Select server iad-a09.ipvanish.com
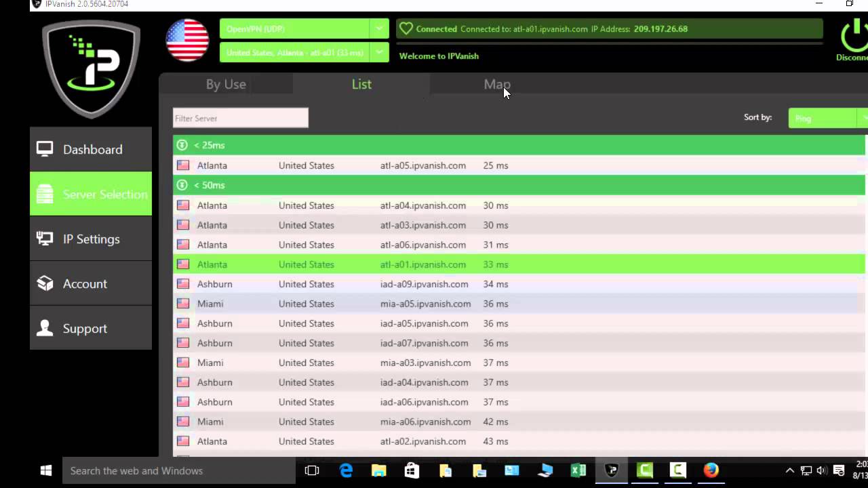Viewport: 868px width, 488px height. [519, 284]
